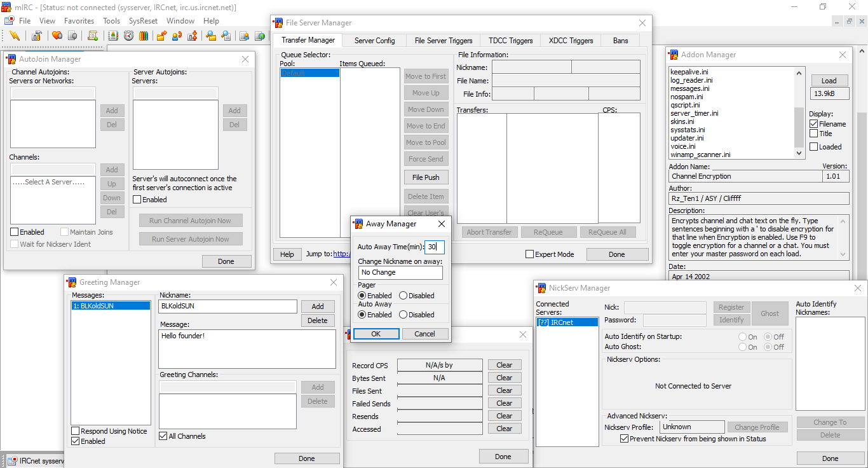Screen dimensions: 868x468
Task: Open the Log Files magnifier icon
Action: 226,36
